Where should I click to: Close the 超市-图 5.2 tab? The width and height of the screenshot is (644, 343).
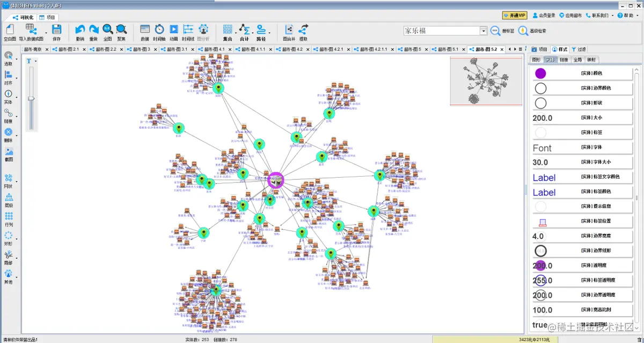pyautogui.click(x=502, y=49)
